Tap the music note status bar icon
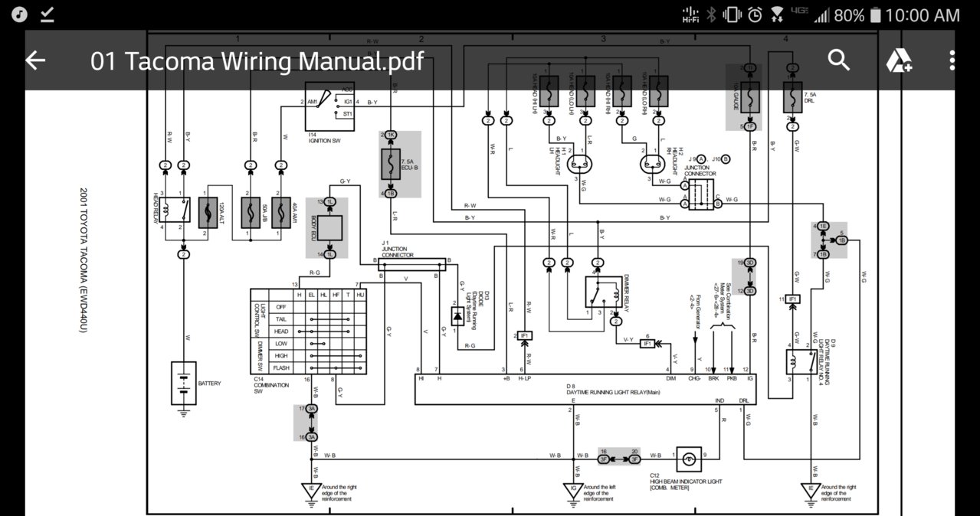The width and height of the screenshot is (980, 516). click(20, 15)
